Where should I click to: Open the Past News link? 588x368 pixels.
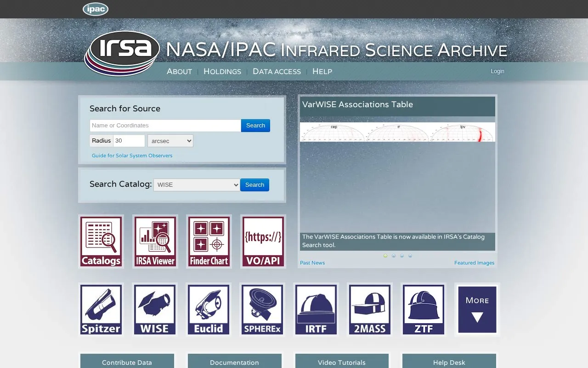312,263
